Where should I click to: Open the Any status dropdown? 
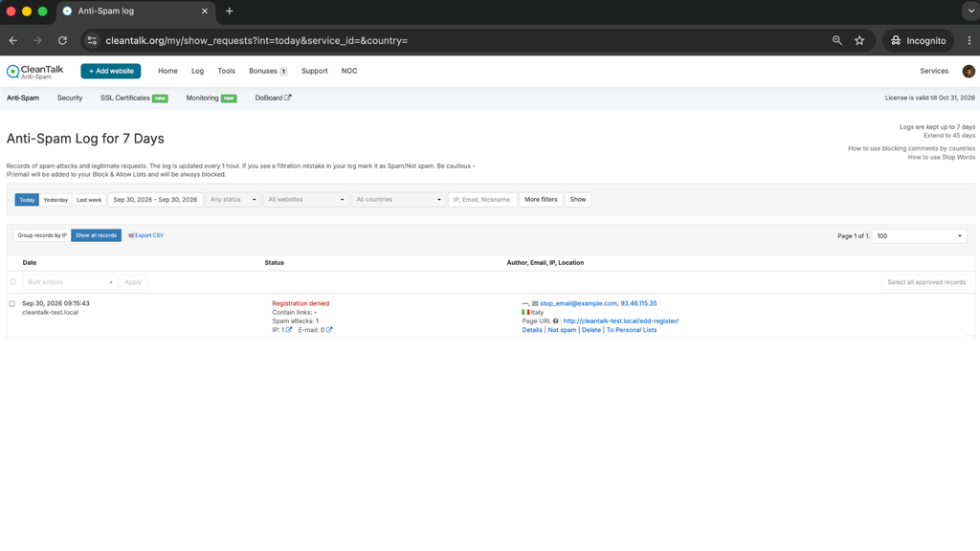[233, 200]
